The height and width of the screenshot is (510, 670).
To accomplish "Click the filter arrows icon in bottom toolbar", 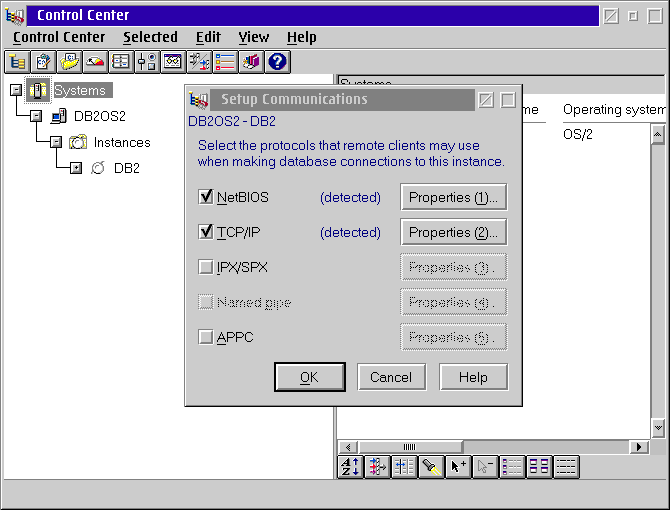I will 377,466.
